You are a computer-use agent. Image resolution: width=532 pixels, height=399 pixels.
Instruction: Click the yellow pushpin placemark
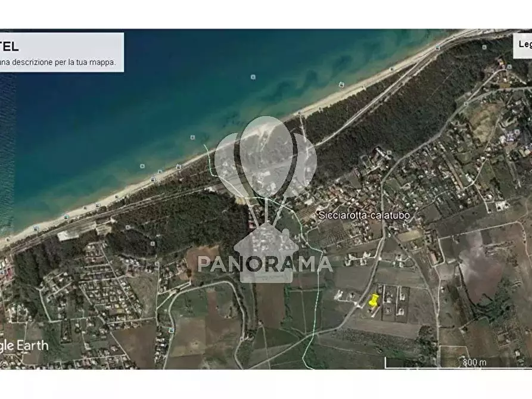tap(373, 300)
